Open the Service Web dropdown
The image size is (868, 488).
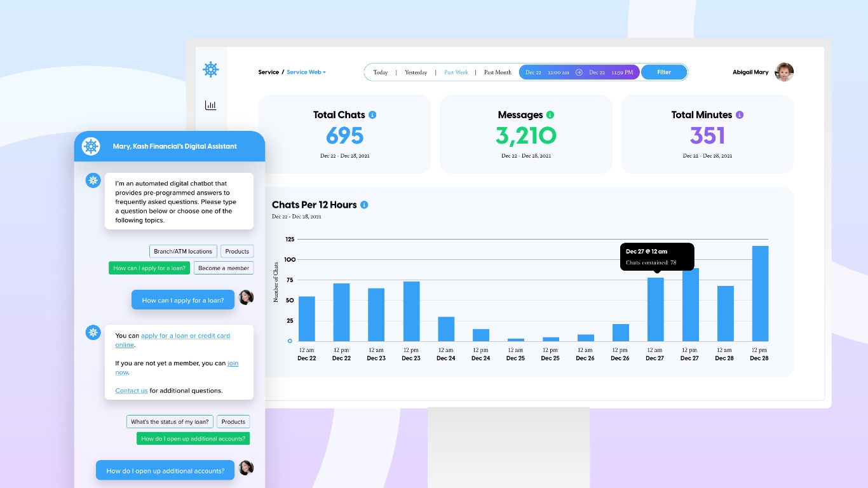[x=306, y=72]
